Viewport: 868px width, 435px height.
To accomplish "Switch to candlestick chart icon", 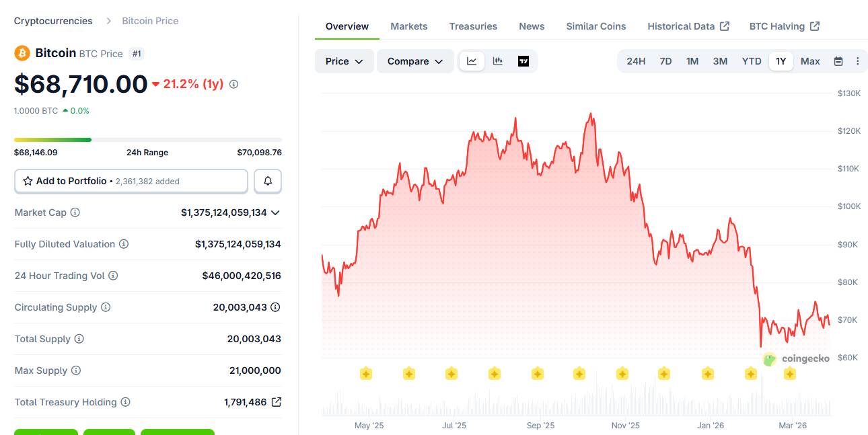I will click(498, 61).
